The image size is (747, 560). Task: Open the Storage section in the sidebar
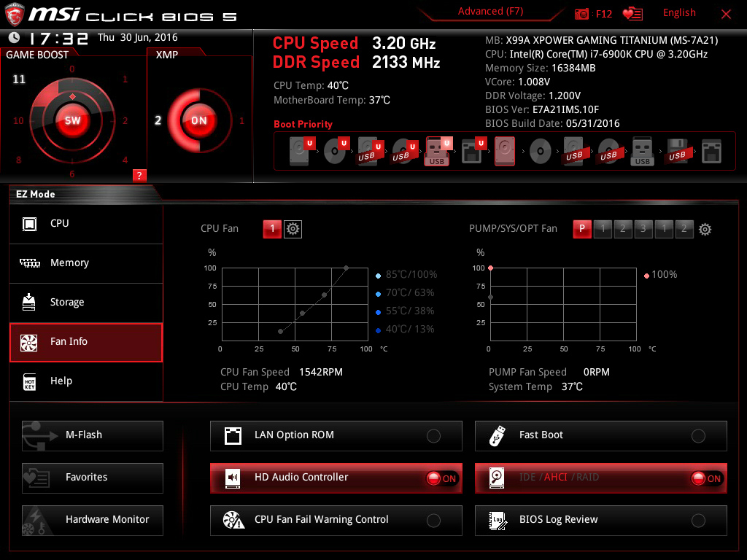86,303
